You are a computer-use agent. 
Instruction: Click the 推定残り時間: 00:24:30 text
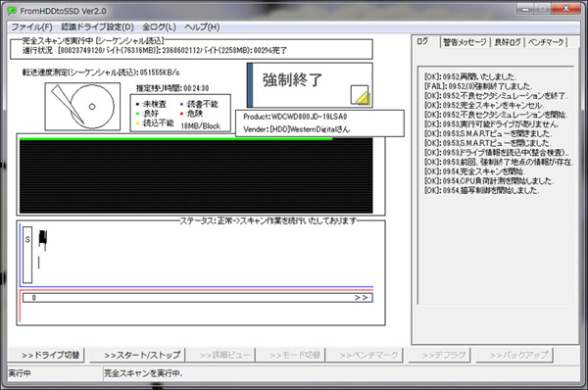[172, 88]
